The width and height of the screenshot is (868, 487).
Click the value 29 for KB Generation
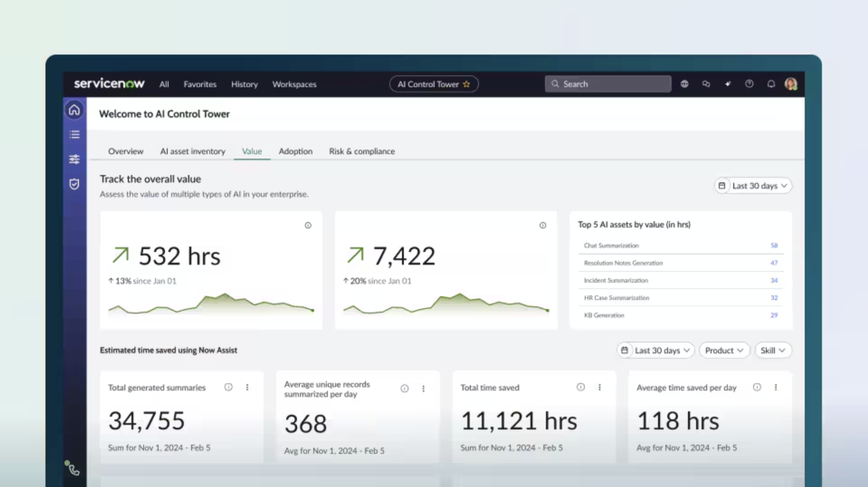click(x=774, y=315)
